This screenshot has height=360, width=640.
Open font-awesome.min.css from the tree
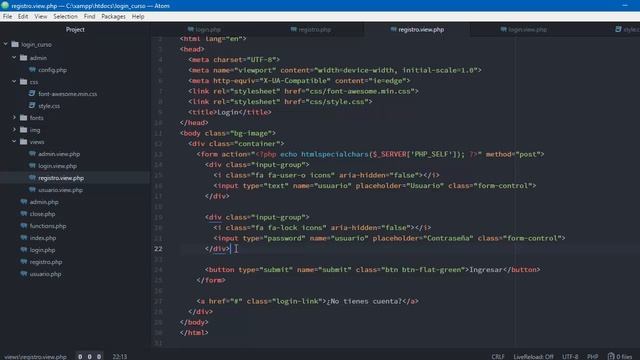(x=67, y=94)
